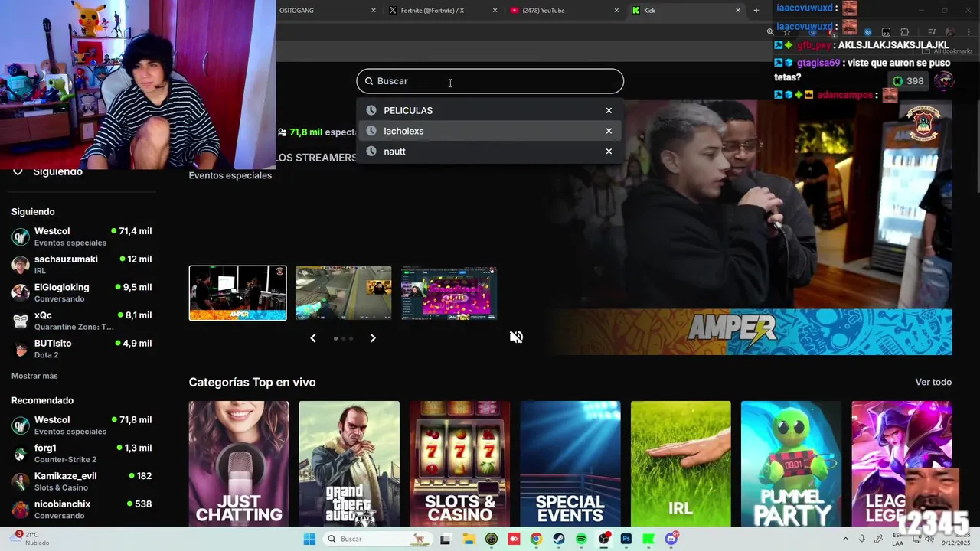Open Westcol in the Recomendado list
This screenshot has height=551, width=980.
pyautogui.click(x=82, y=425)
